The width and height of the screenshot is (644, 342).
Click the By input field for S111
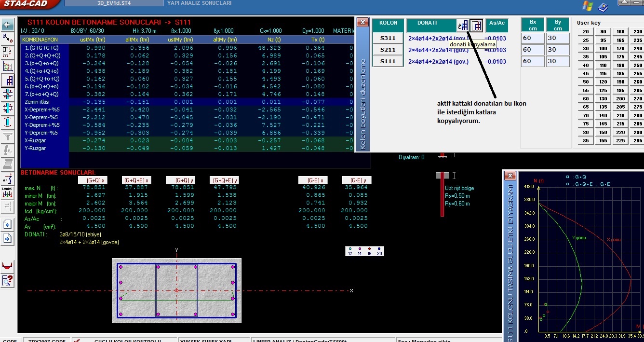[x=558, y=61]
